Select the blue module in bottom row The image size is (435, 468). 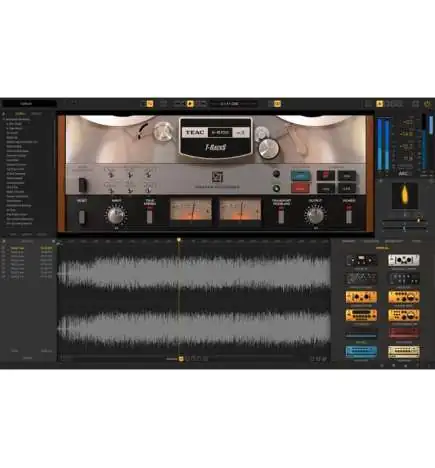pos(361,352)
